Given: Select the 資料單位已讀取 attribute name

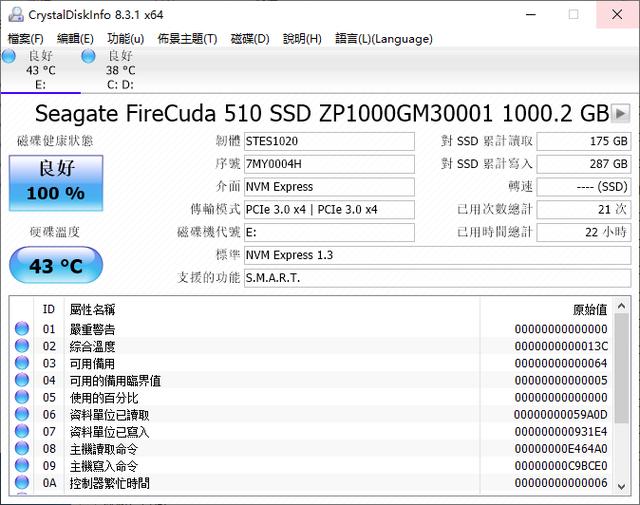Looking at the screenshot, I should pos(109,415).
